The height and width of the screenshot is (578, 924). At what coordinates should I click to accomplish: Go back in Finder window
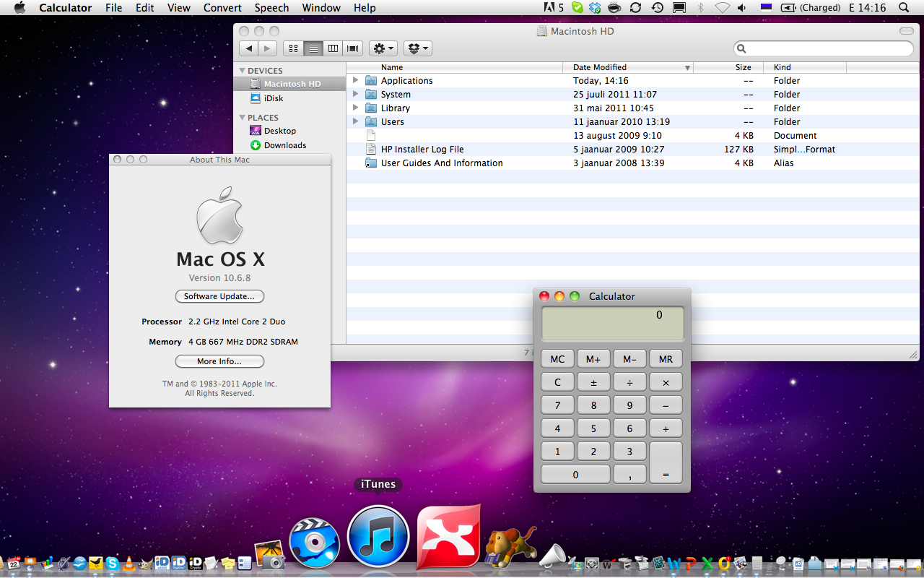coord(248,48)
